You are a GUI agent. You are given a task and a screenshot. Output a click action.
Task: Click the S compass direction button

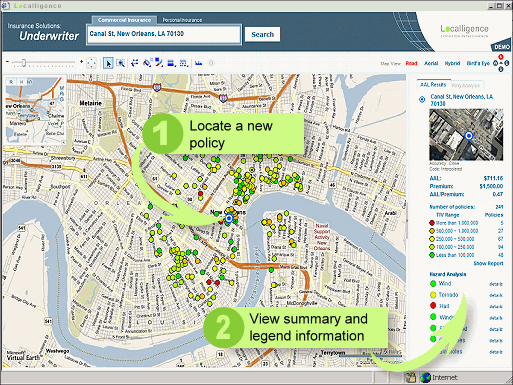click(x=501, y=69)
